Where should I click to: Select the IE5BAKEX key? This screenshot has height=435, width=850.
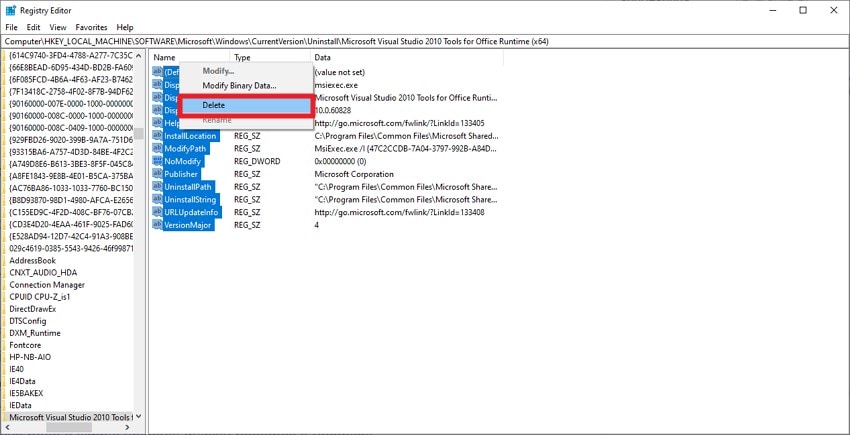click(26, 393)
